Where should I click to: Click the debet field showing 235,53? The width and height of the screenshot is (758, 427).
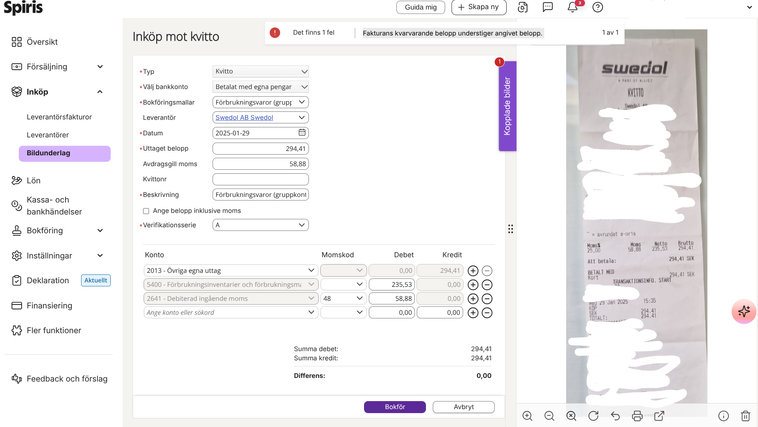[392, 285]
